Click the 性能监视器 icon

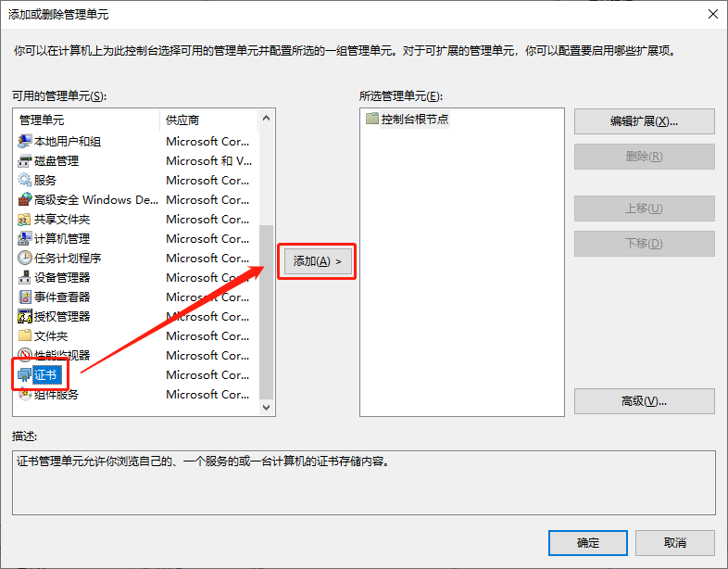25,355
